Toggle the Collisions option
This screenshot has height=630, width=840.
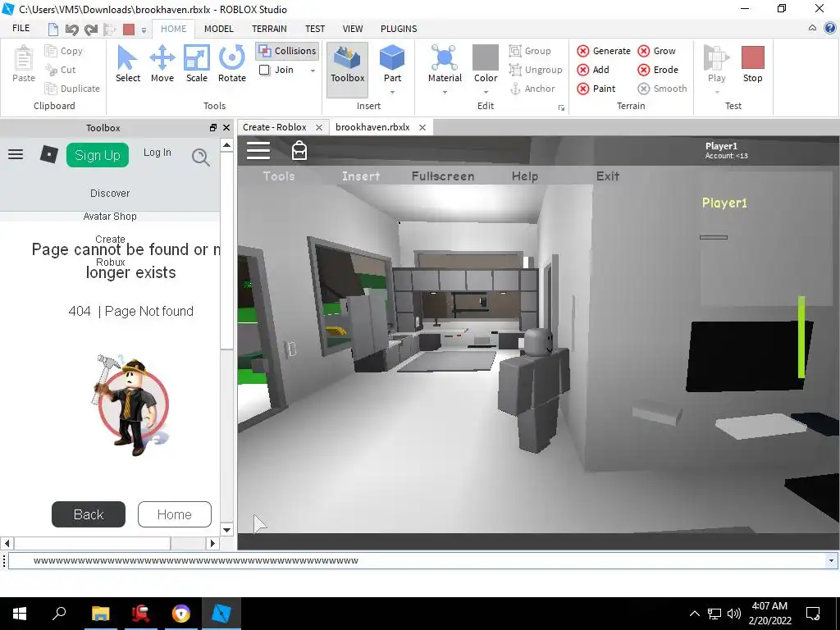pyautogui.click(x=287, y=51)
